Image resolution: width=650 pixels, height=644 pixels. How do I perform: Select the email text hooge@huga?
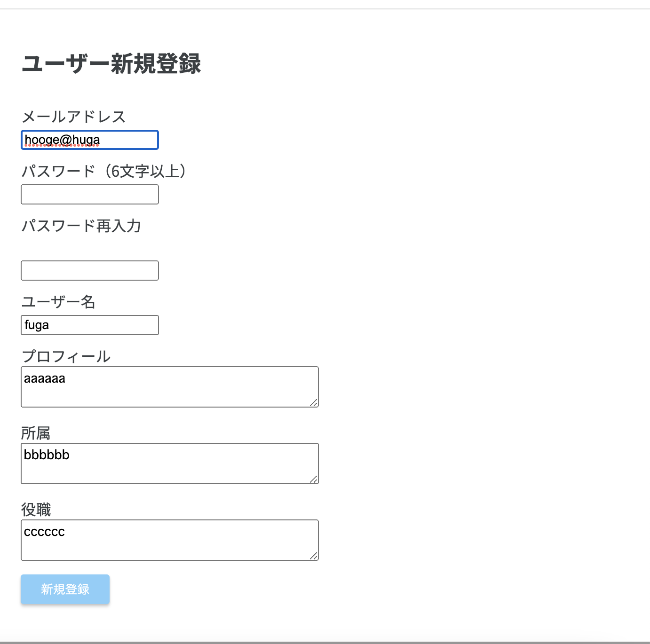click(x=63, y=140)
